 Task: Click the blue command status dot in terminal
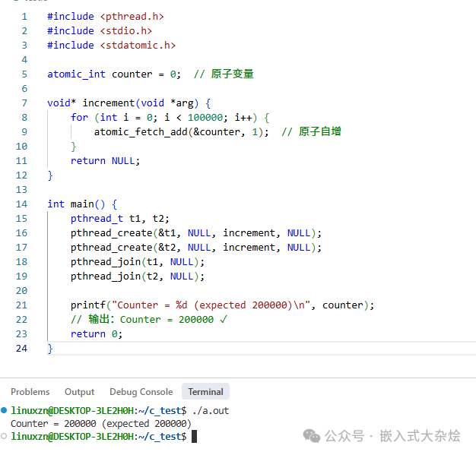coord(4,410)
